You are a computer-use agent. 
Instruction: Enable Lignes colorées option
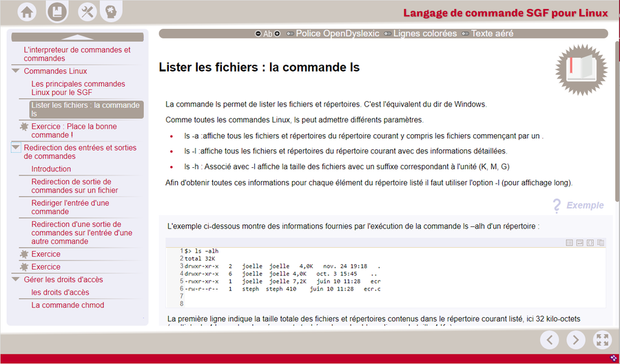[420, 34]
